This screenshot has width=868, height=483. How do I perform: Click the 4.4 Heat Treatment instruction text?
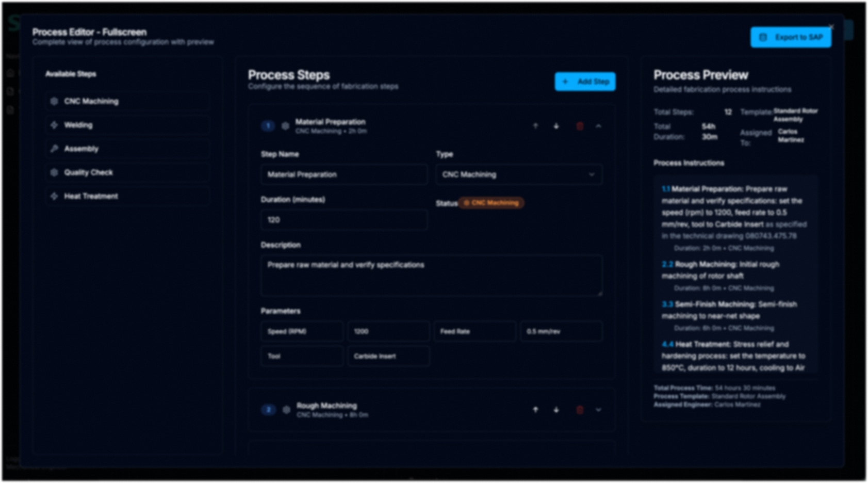[x=733, y=356]
